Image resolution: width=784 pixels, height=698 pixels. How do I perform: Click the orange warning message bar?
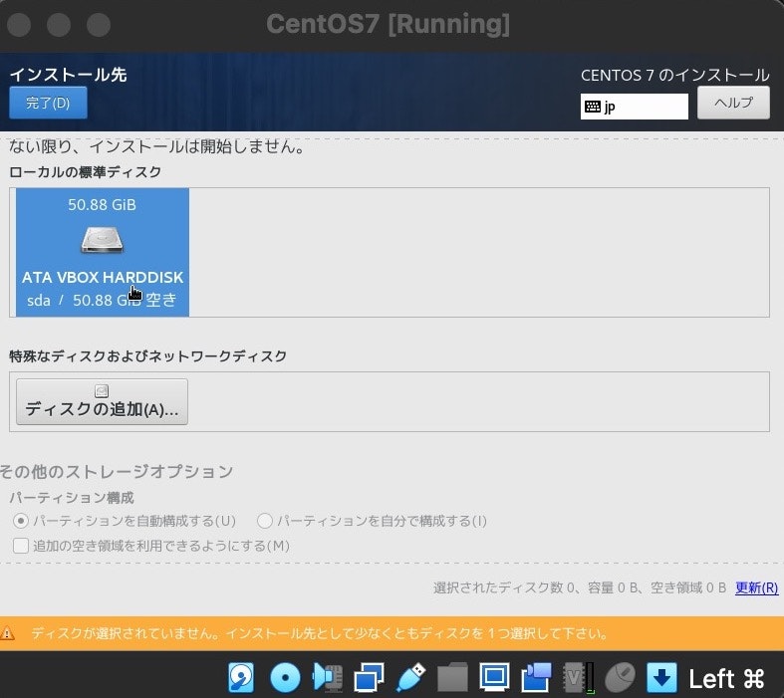pyautogui.click(x=392, y=633)
